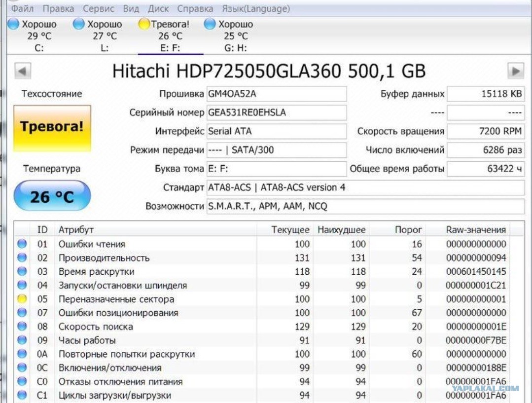Open the Сервис menu
The height and width of the screenshot is (403, 532).
(99, 8)
